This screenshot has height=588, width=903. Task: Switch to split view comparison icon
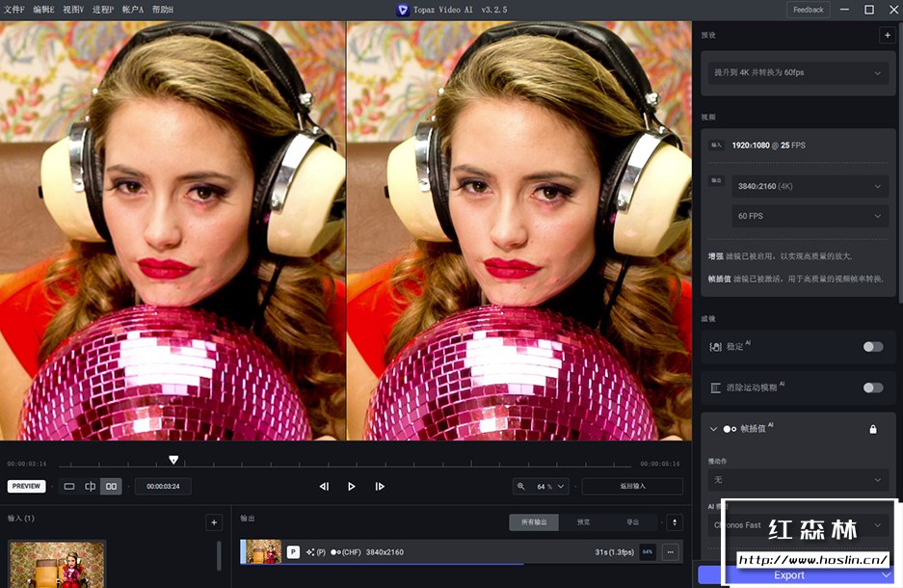91,487
